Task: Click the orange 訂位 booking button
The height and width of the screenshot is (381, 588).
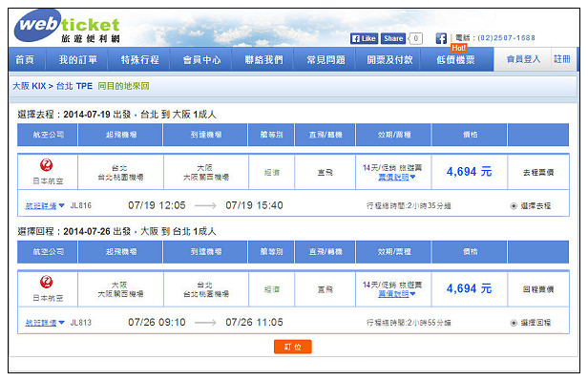Action: [x=292, y=347]
